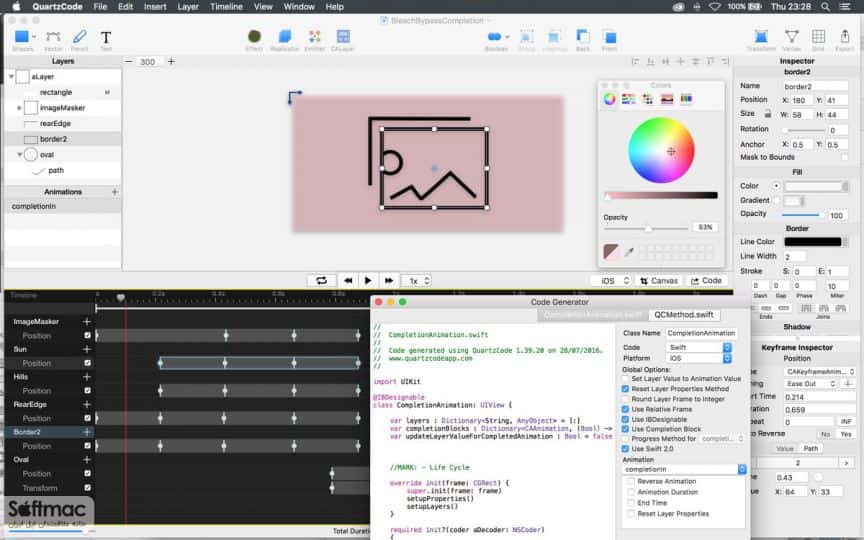864x540 pixels.
Task: Select the Pencil tool
Action: coord(79,37)
